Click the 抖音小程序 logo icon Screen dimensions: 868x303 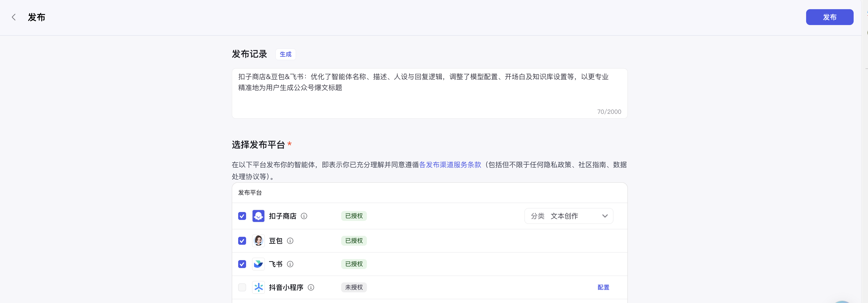[258, 287]
